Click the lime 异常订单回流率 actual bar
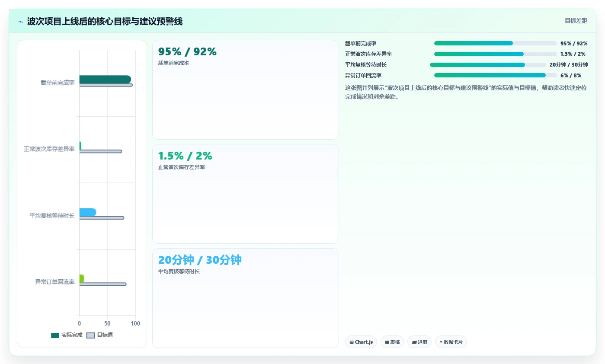Screen dimensions: 605x364 82,278
